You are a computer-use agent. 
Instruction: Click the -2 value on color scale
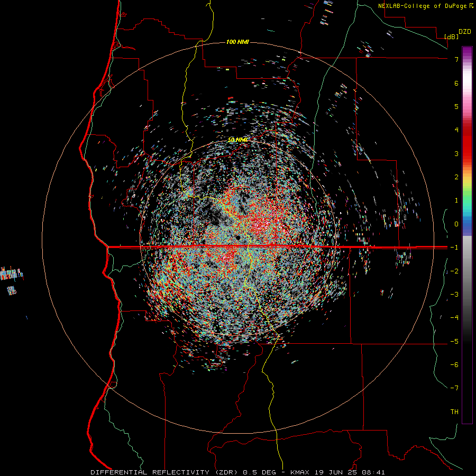(x=454, y=271)
